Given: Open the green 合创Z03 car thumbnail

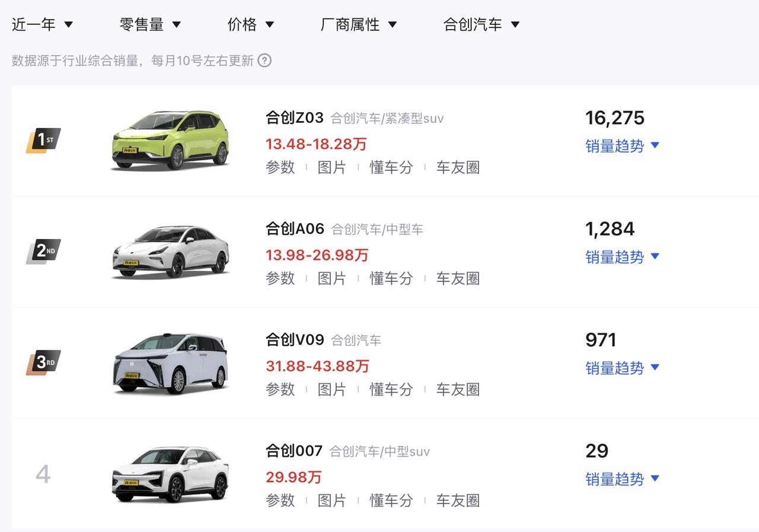Looking at the screenshot, I should click(170, 141).
